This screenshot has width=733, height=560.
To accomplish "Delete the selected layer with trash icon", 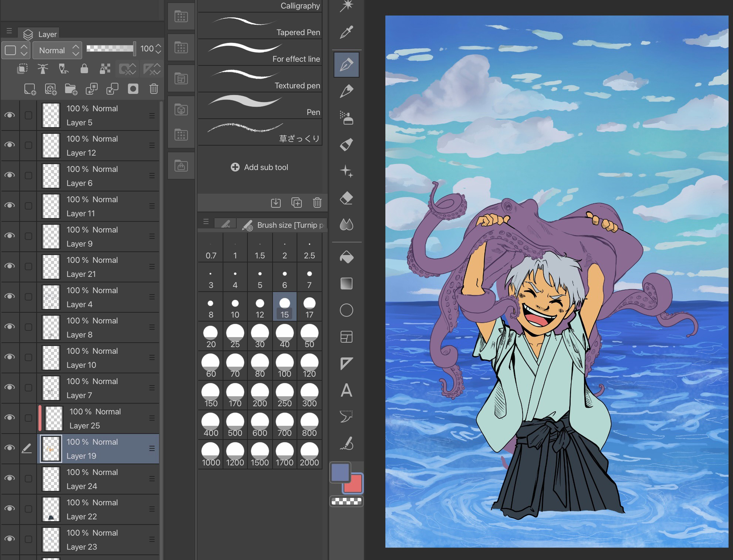I will (154, 89).
